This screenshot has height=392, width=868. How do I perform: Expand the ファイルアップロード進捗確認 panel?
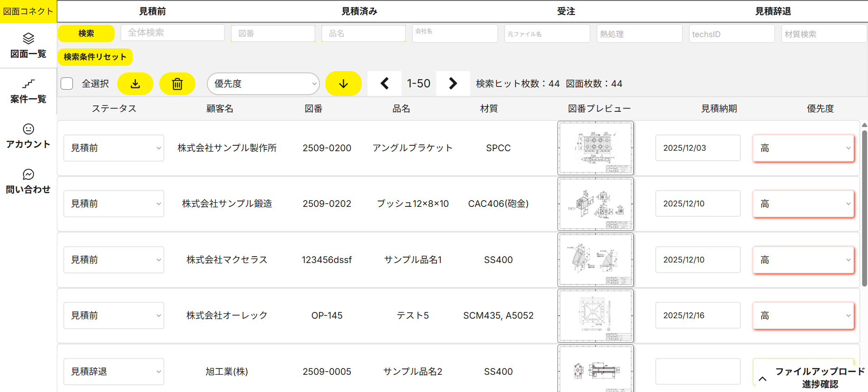(763, 378)
